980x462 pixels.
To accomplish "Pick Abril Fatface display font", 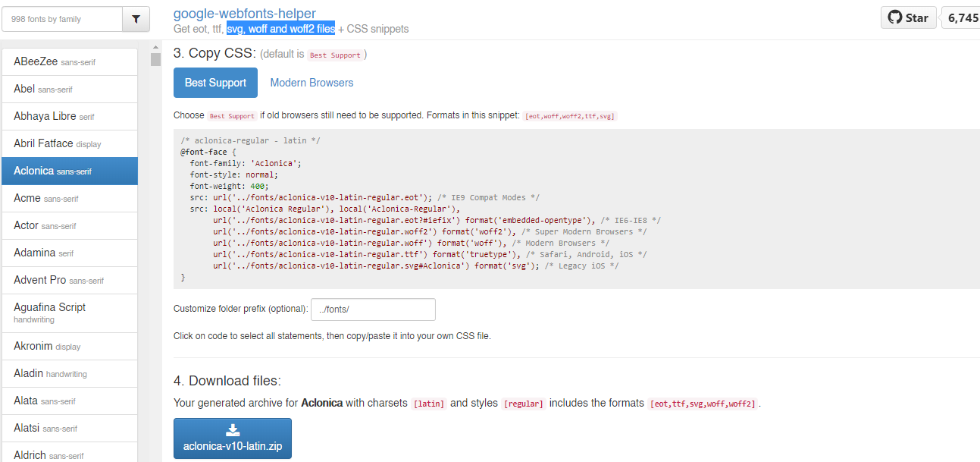I will pos(70,143).
